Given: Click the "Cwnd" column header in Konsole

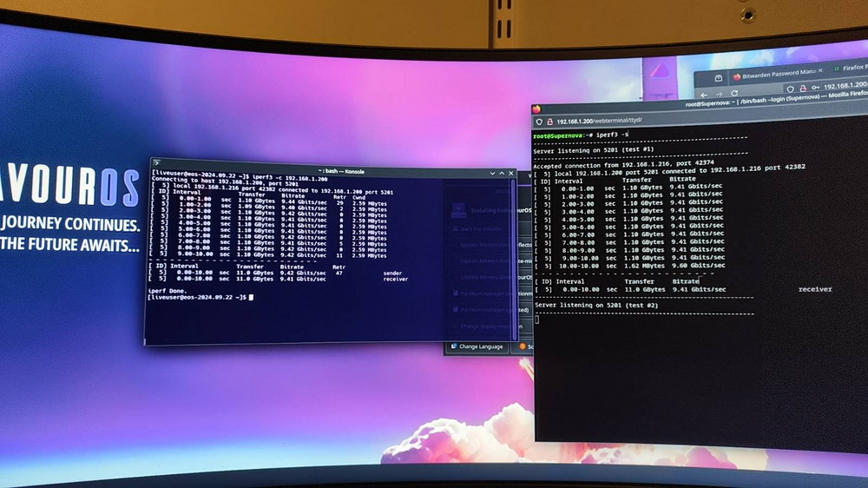Looking at the screenshot, I should point(358,197).
